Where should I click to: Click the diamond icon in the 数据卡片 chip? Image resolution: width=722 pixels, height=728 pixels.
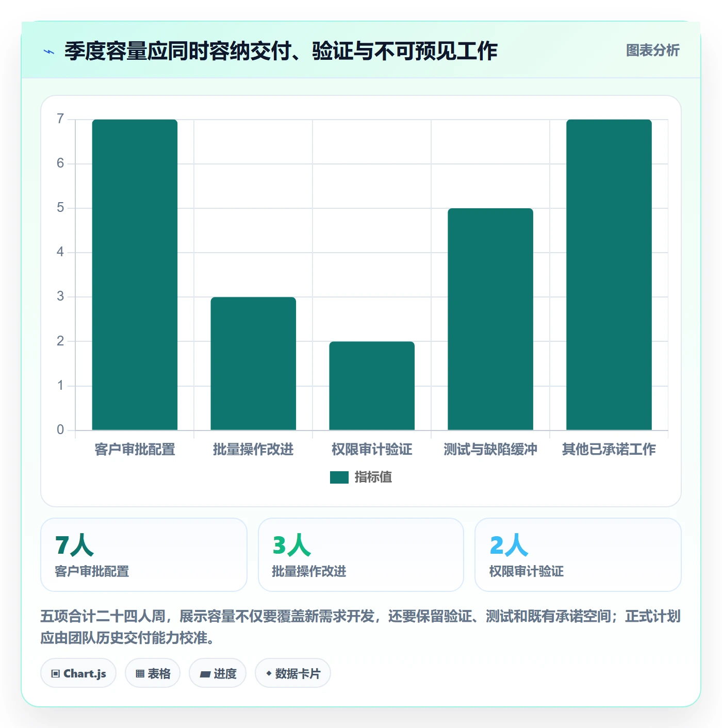point(269,673)
